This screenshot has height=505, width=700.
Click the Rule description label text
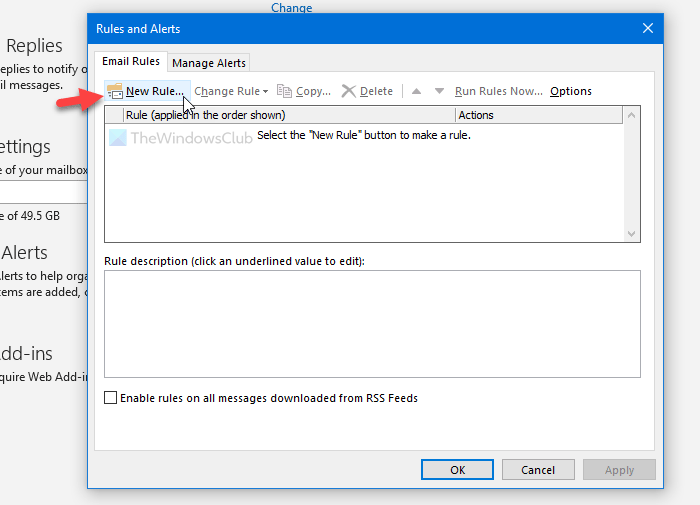pos(234,261)
